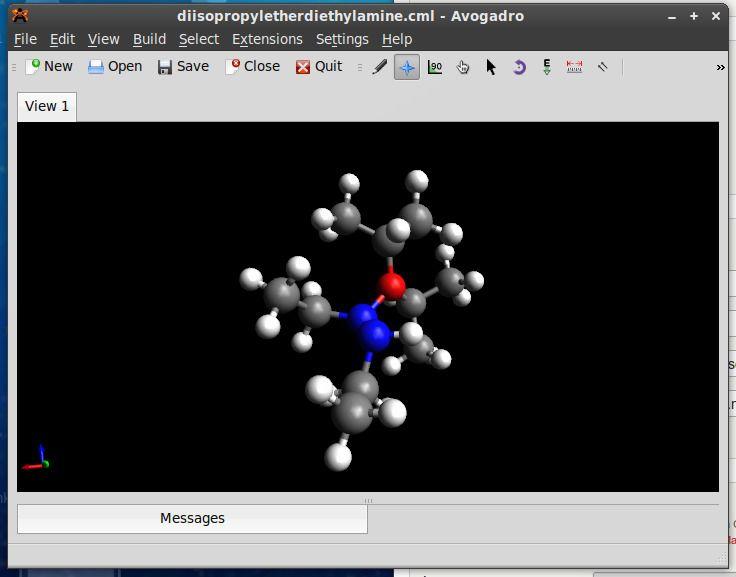Choose the Bond Centric Manipulate tool
Screen dimensions: 736x577
[x=435, y=67]
